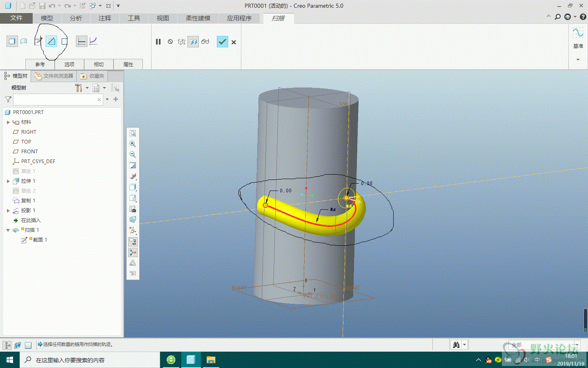Click the 基准 datum icon in ribbon
588x368 pixels.
pos(578,33)
